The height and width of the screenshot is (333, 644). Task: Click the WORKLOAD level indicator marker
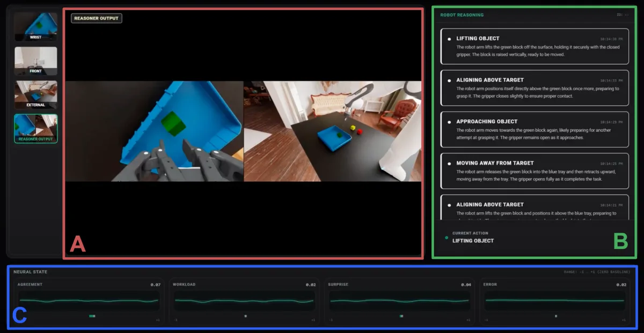[245, 316]
